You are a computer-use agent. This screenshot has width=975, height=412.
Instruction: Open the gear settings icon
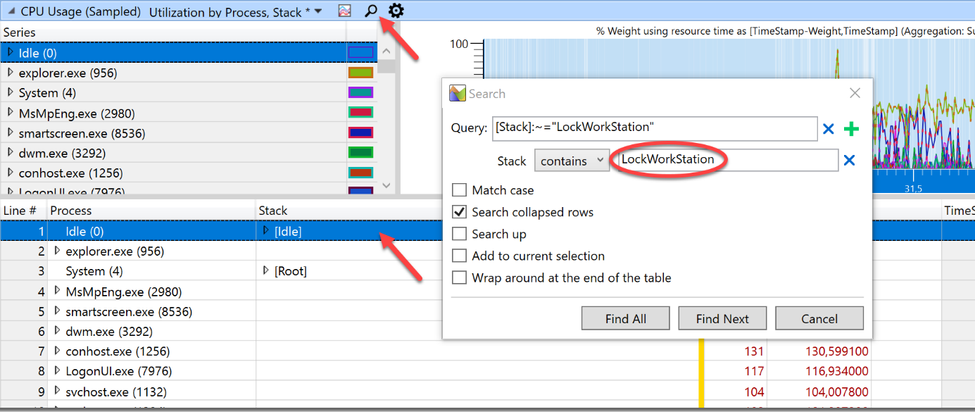(x=395, y=11)
